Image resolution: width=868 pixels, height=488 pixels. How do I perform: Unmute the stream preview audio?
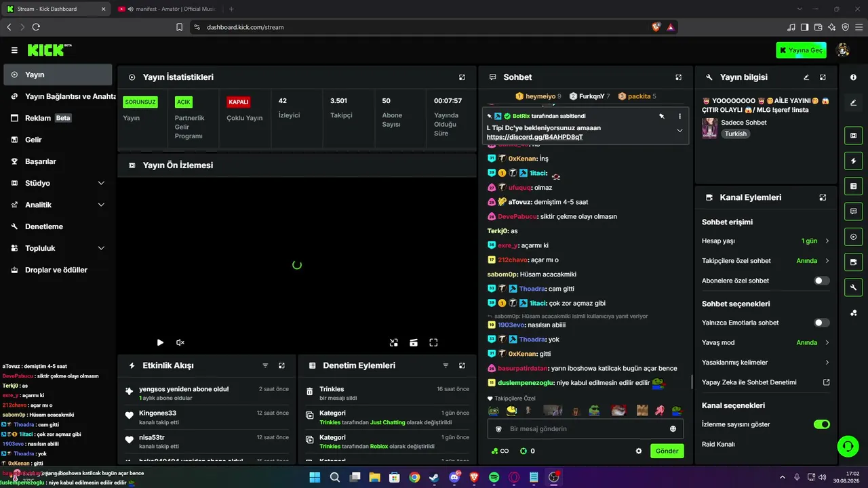[180, 343]
